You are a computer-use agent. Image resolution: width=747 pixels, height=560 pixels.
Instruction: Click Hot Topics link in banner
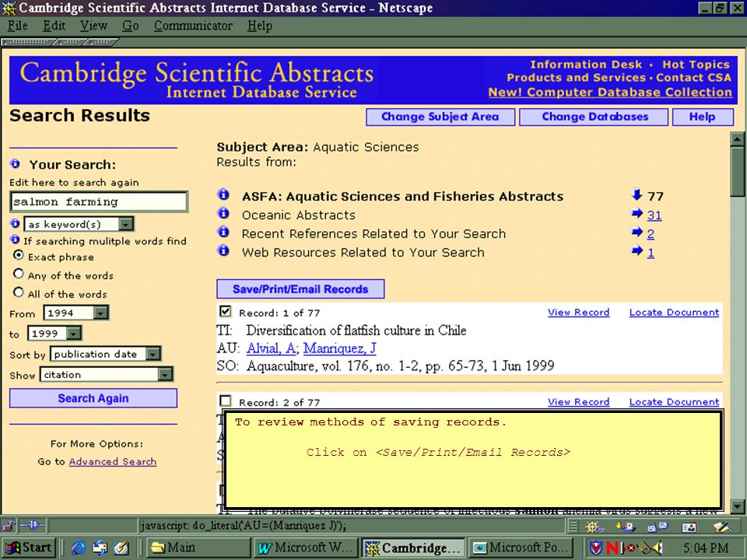pyautogui.click(x=696, y=65)
